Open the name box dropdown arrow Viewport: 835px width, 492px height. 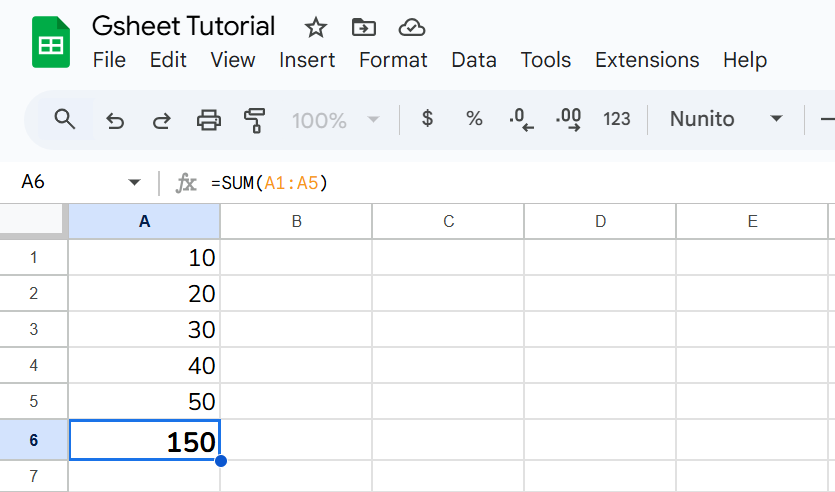click(x=134, y=183)
